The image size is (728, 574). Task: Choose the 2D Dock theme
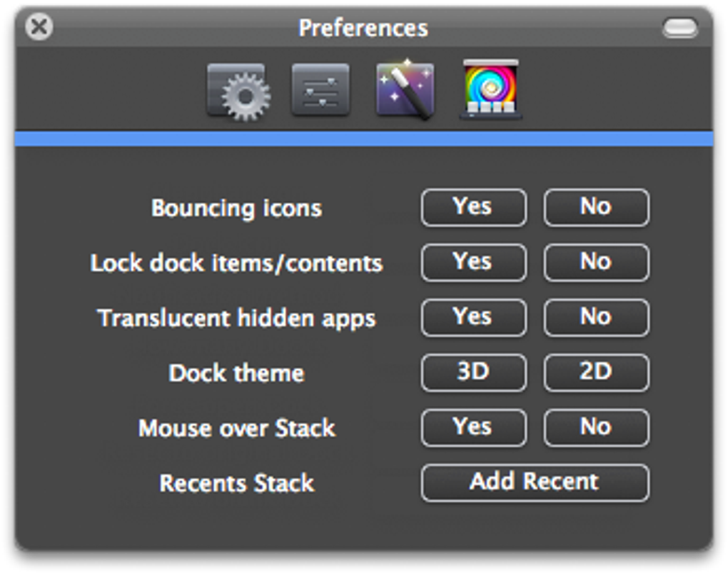click(596, 373)
